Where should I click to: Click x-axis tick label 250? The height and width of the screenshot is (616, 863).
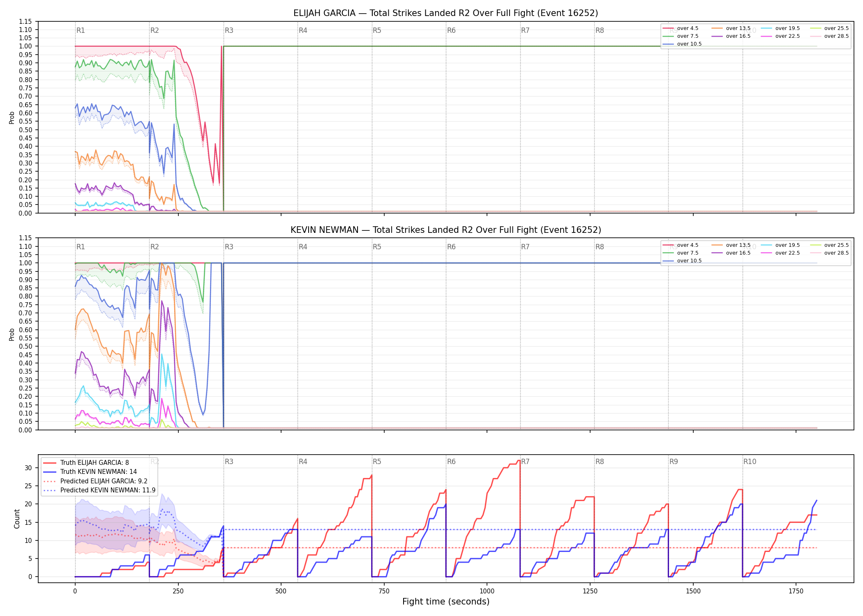[x=178, y=591]
